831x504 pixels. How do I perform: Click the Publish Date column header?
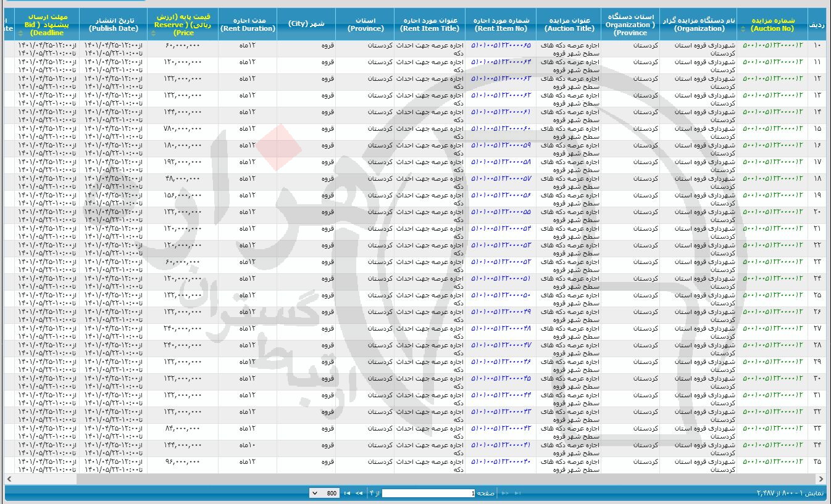tap(114, 24)
